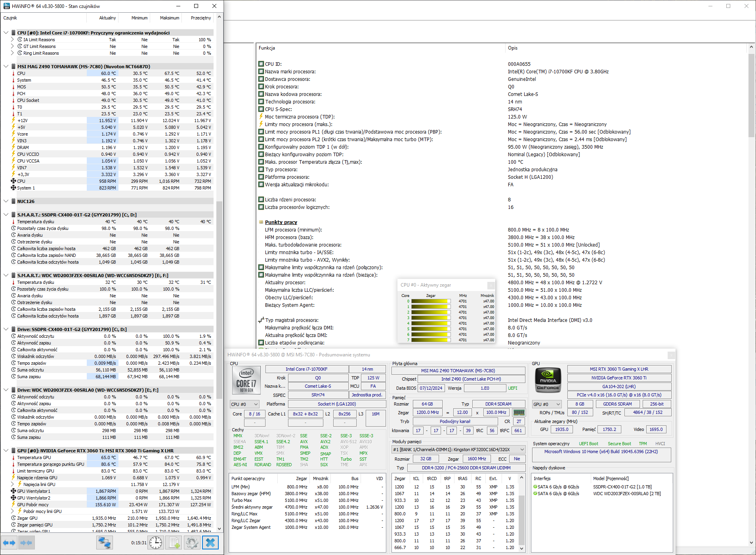Open sensor settings with gear icon
The image size is (756, 555).
(192, 543)
